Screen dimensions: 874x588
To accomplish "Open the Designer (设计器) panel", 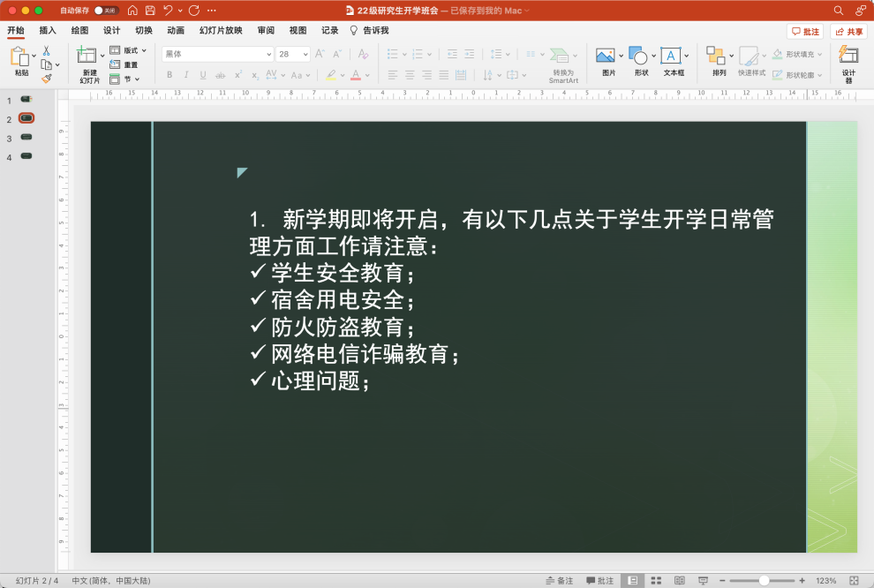I will click(x=848, y=63).
